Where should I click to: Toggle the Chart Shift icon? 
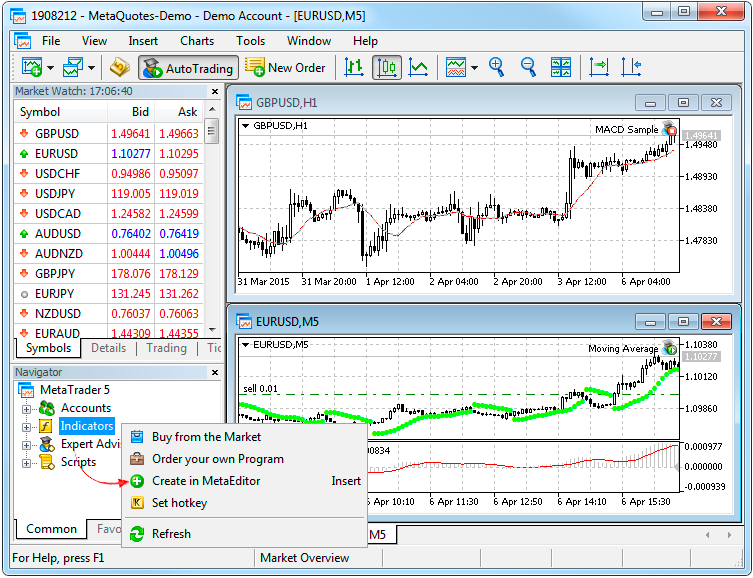click(x=631, y=67)
